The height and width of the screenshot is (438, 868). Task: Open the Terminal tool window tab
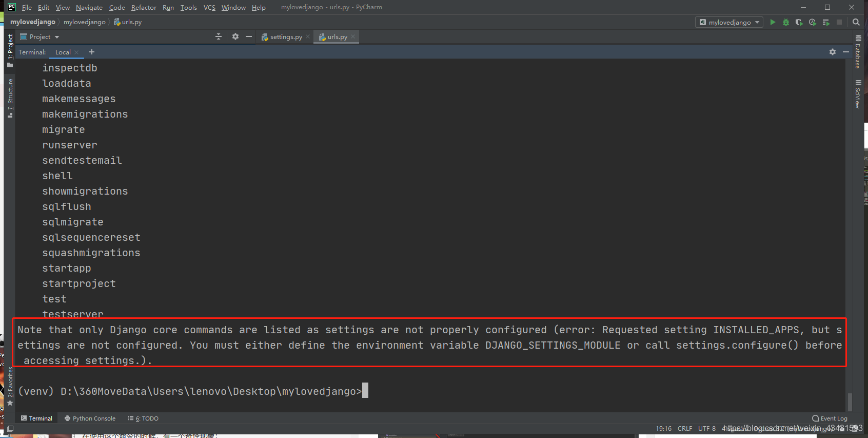(37, 418)
